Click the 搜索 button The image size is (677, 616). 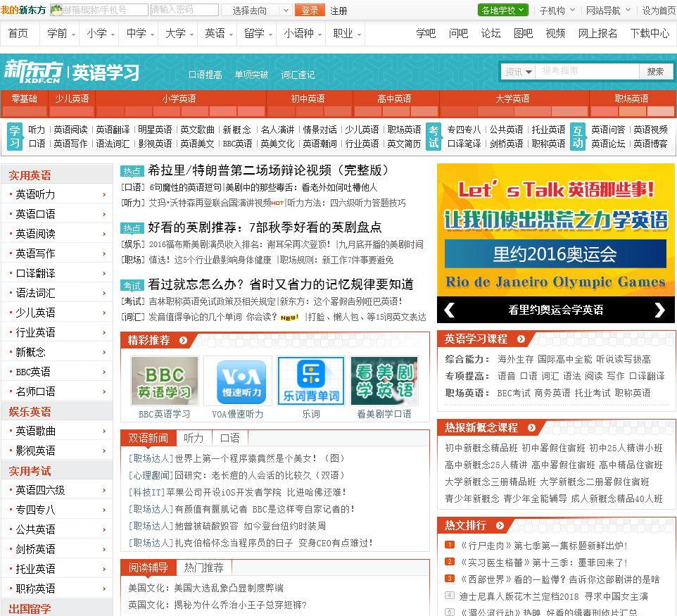pyautogui.click(x=655, y=72)
